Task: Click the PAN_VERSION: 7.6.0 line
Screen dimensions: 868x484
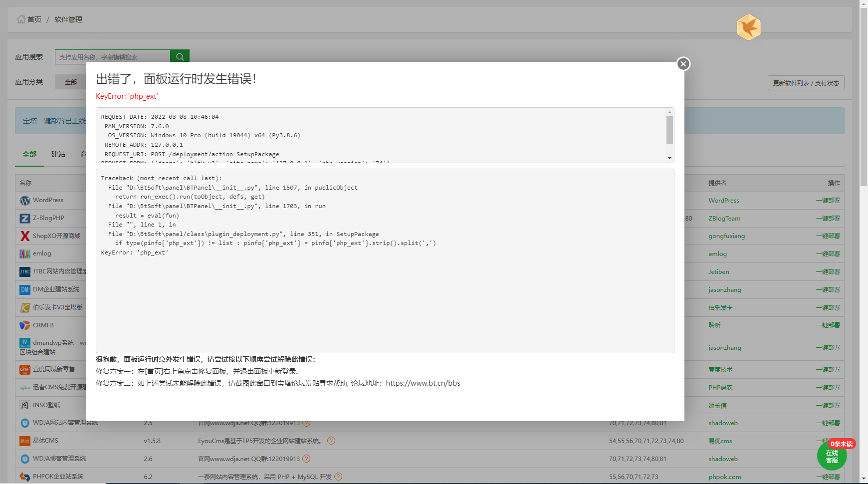Action: [137, 126]
